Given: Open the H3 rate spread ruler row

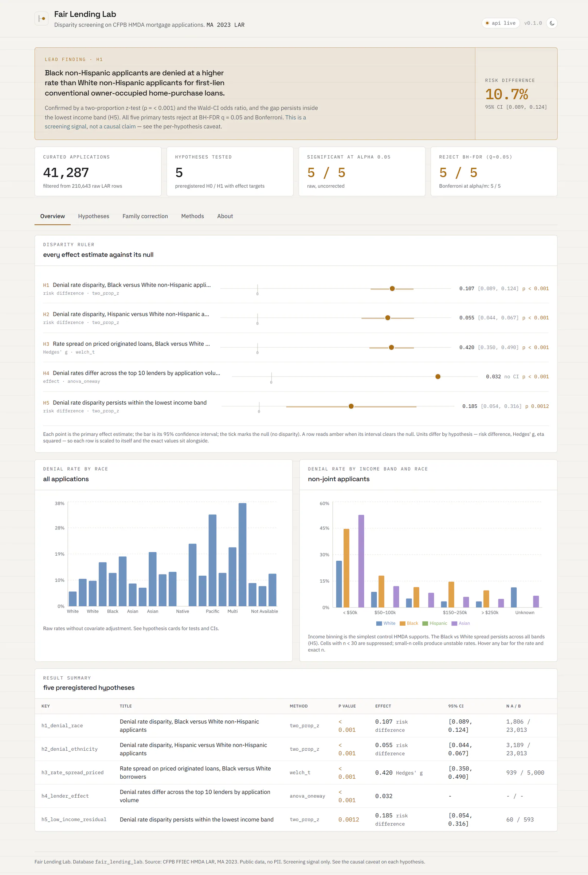Looking at the screenshot, I should [295, 347].
